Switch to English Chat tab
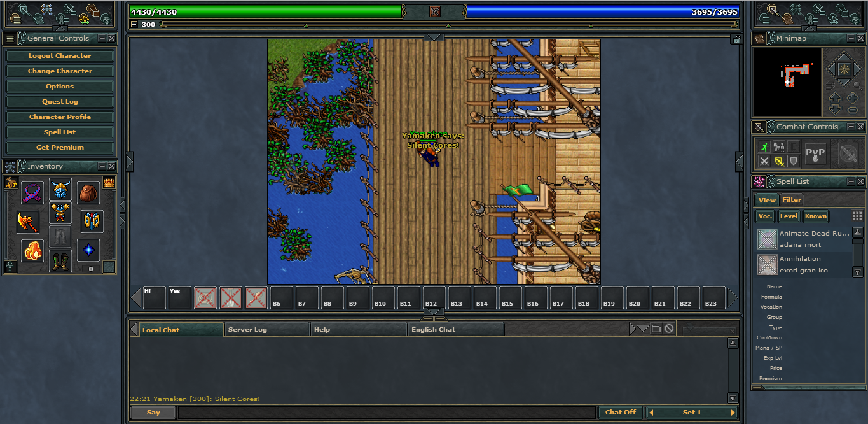The height and width of the screenshot is (424, 868). [x=456, y=329]
